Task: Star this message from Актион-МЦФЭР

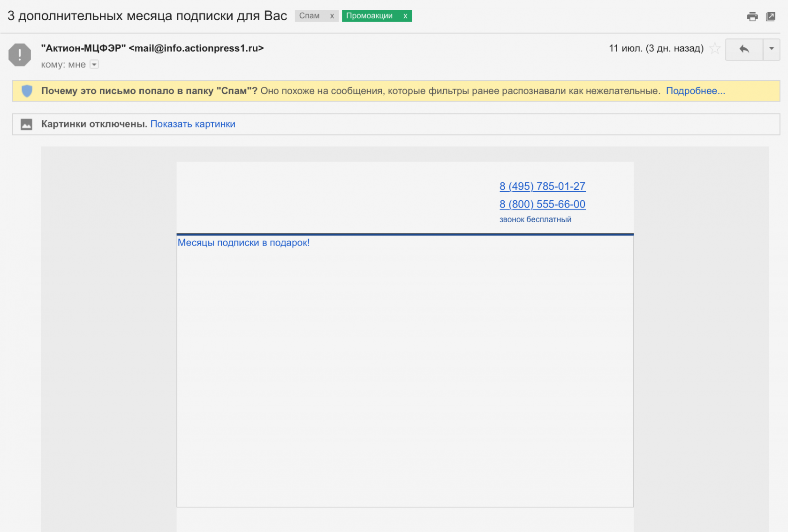Action: coord(715,48)
